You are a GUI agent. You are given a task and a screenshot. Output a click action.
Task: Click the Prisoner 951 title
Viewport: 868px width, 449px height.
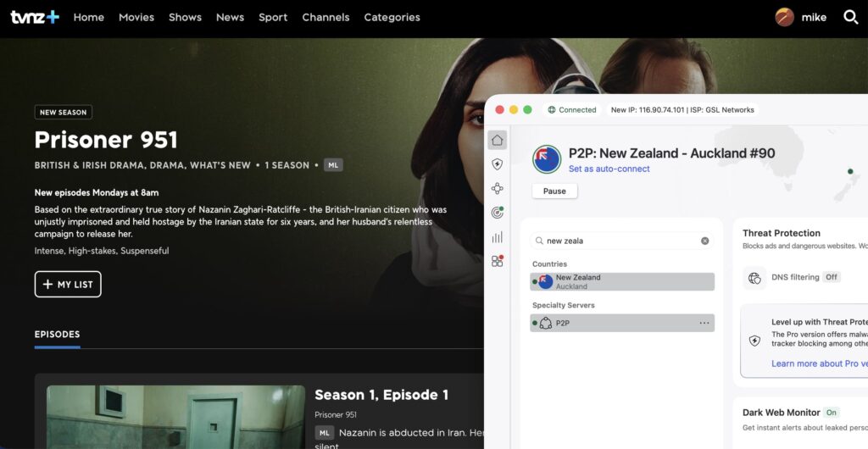pos(106,140)
